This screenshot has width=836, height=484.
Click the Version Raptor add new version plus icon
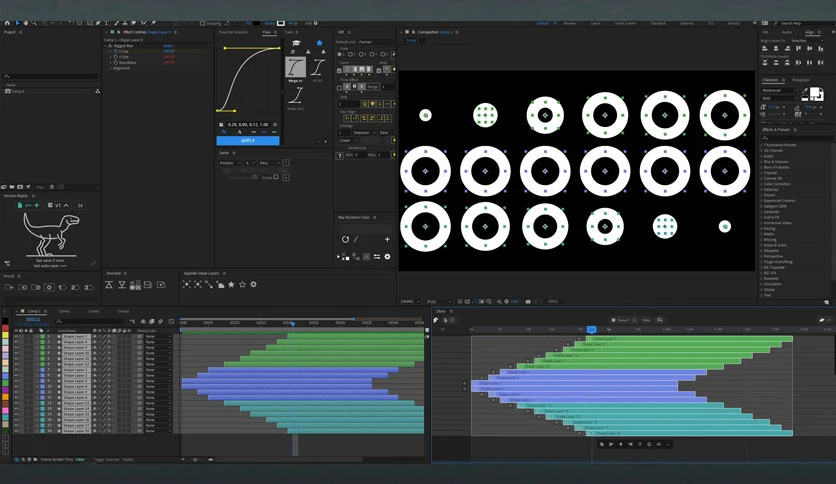point(37,205)
